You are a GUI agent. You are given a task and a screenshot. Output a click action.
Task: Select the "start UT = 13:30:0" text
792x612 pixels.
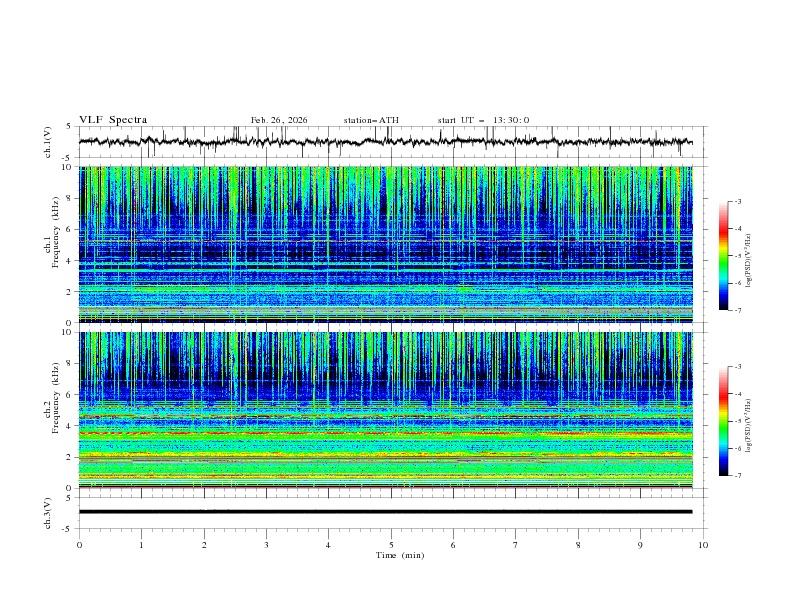coord(483,120)
